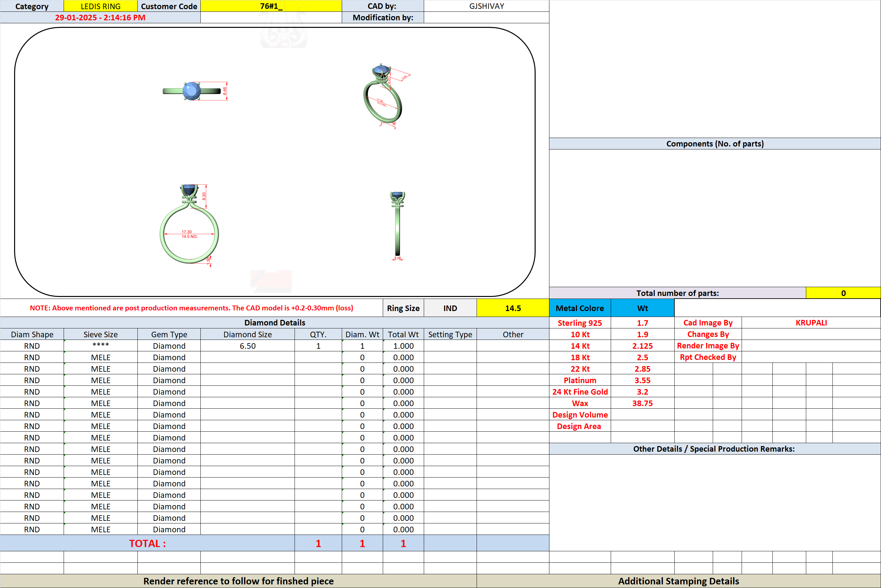Click the date stamp '29-01-2025 - 2:14:16 PM'

click(x=100, y=18)
